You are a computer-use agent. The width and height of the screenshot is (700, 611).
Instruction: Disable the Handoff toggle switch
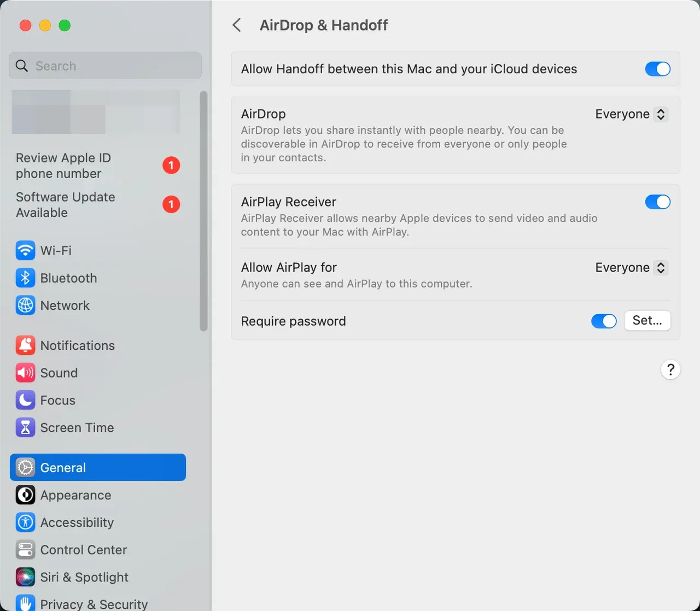point(657,69)
